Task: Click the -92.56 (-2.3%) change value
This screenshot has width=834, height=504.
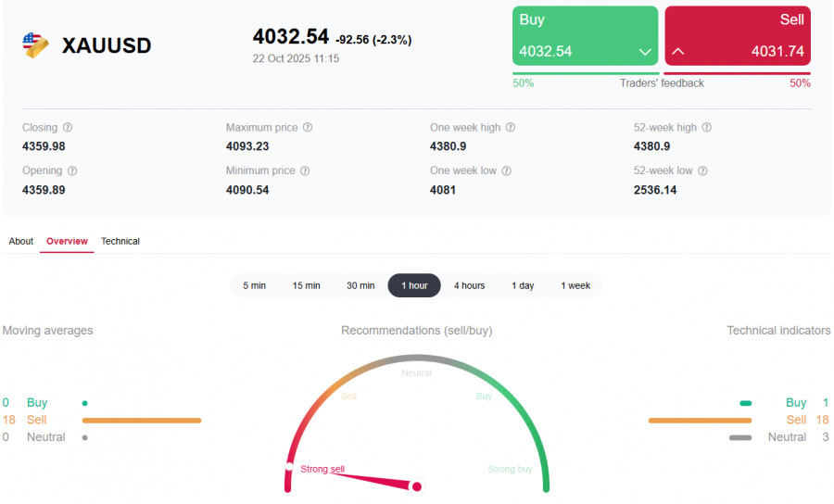Action: (x=373, y=40)
